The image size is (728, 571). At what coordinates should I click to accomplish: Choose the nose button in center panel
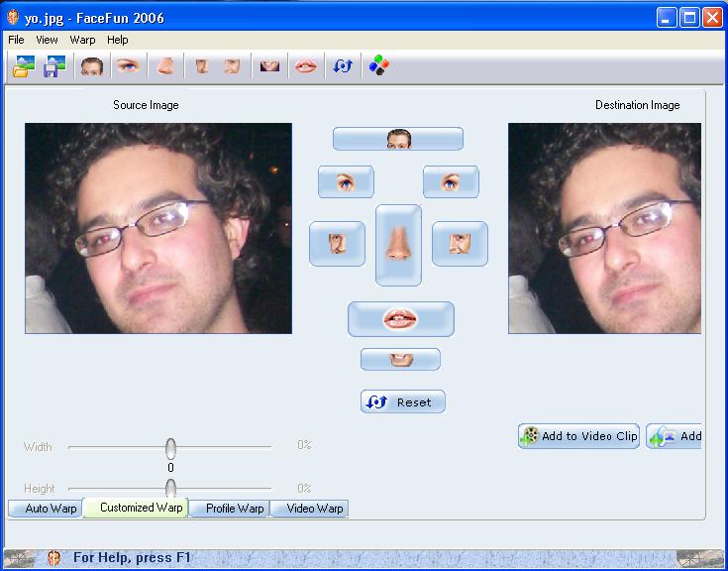tap(398, 245)
